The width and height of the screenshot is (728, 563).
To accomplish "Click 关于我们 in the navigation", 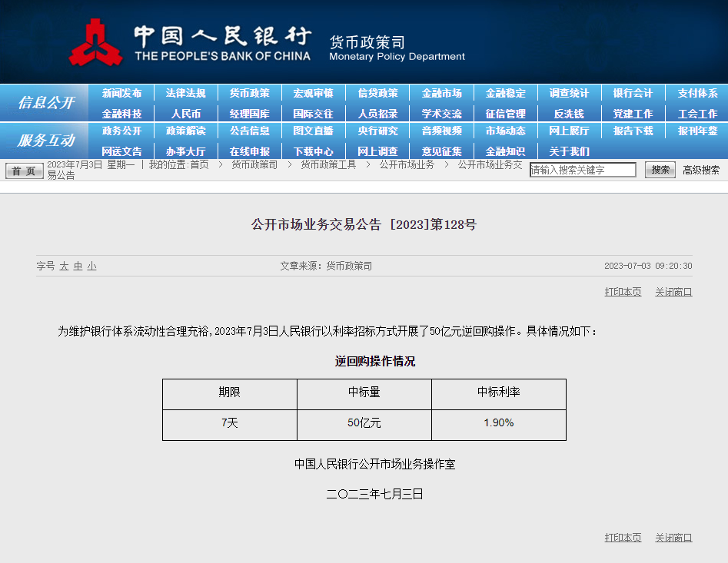I will (x=569, y=151).
